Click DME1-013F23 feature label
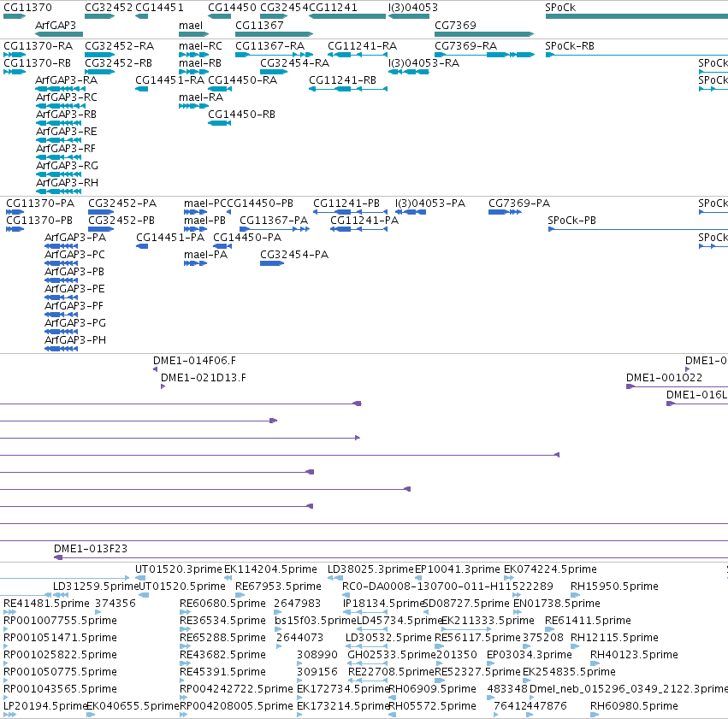The height and width of the screenshot is (719, 728). (x=91, y=548)
